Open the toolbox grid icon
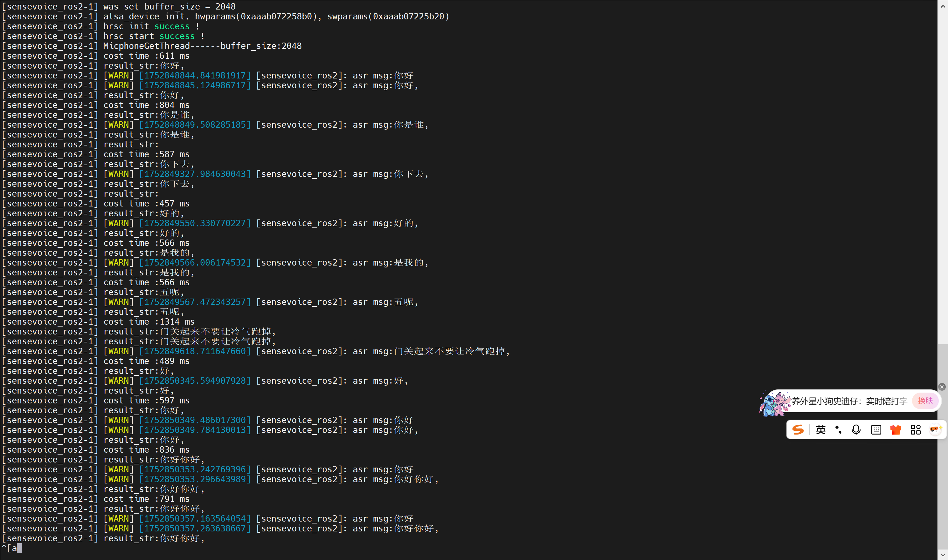This screenshot has width=948, height=560. pos(916,430)
